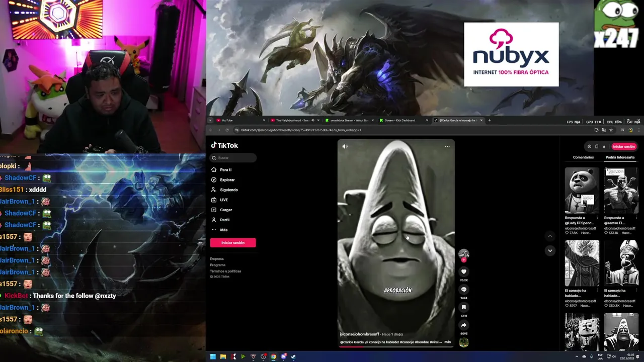This screenshot has height=362, width=644.
Task: Open the muscular bald man recommended video
Action: pyautogui.click(x=621, y=191)
